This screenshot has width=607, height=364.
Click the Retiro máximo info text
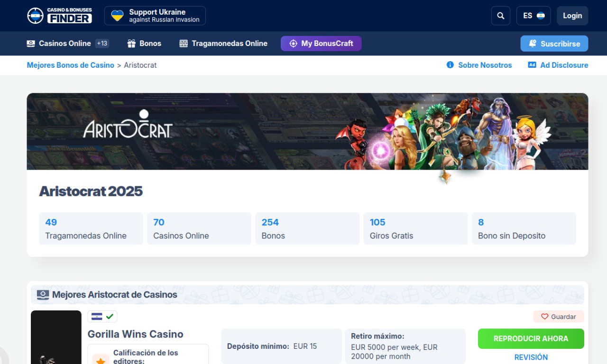(395, 346)
